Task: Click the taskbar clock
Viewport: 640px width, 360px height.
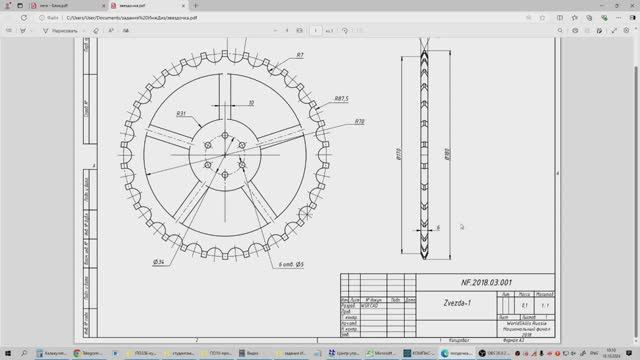Action: (x=611, y=353)
